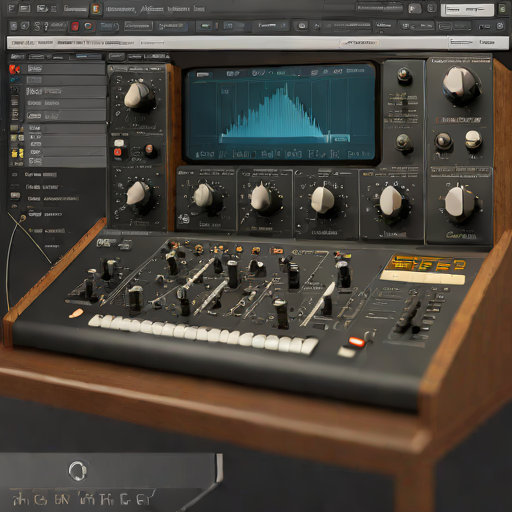Open the white search box at the top right
This screenshot has width=512, height=512.
coord(467,10)
